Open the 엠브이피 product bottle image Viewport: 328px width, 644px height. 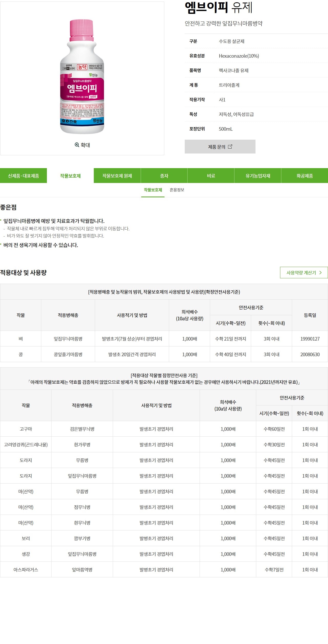(x=82, y=77)
